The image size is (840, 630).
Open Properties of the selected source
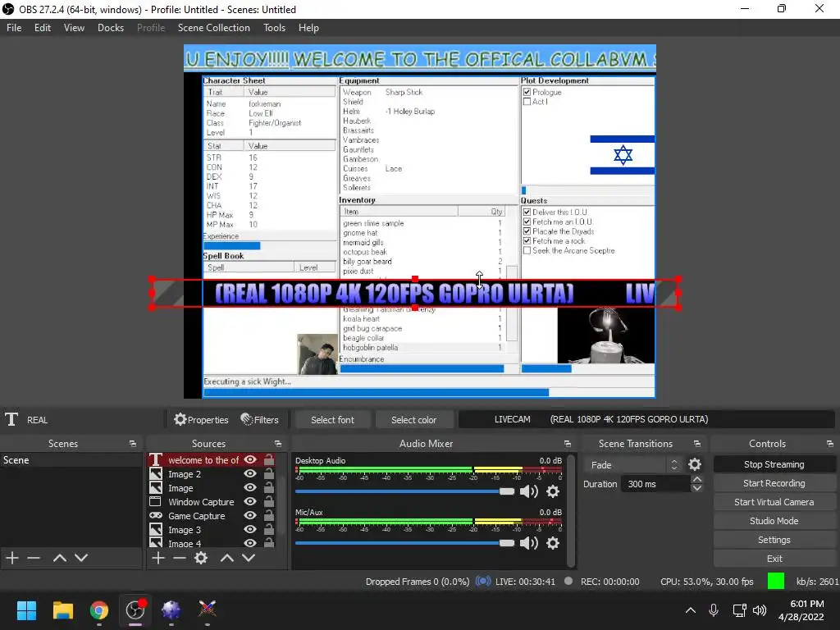(201, 419)
